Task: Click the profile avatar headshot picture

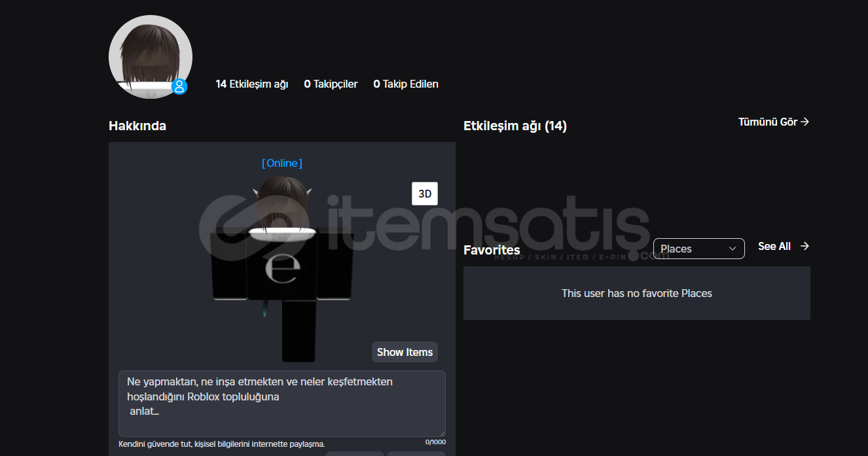Action: point(151,57)
